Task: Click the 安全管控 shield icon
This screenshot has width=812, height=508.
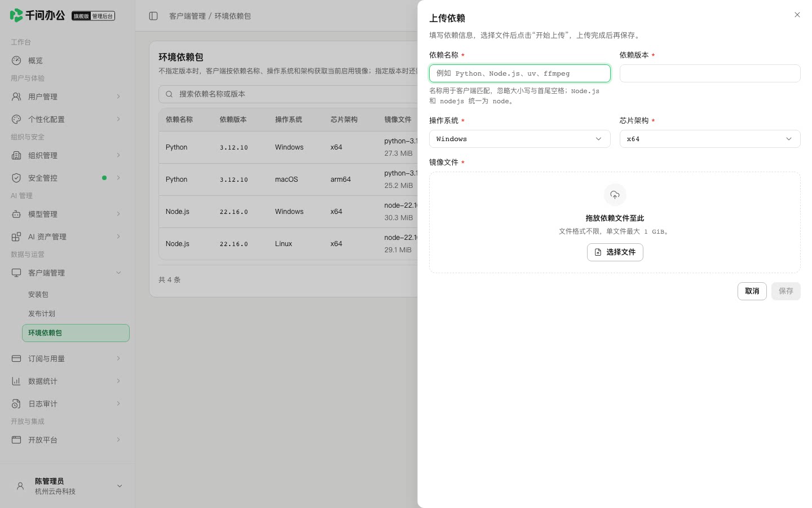Action: click(x=16, y=178)
